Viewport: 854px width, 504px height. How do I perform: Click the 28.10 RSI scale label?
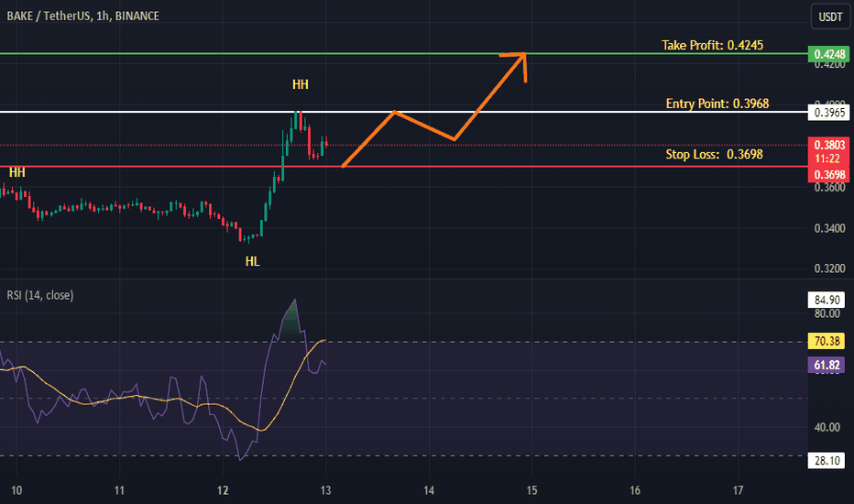(x=827, y=460)
